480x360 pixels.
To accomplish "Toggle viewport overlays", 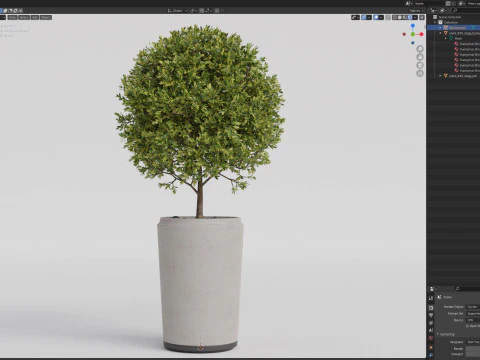I will [x=376, y=17].
